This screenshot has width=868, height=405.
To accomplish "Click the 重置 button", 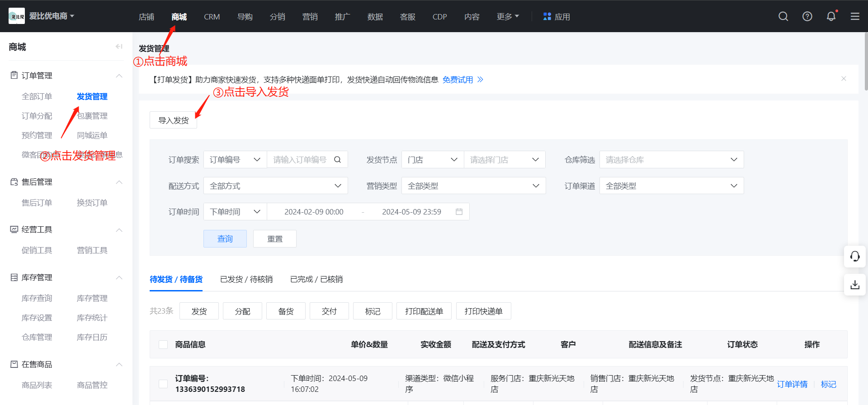I will (275, 238).
